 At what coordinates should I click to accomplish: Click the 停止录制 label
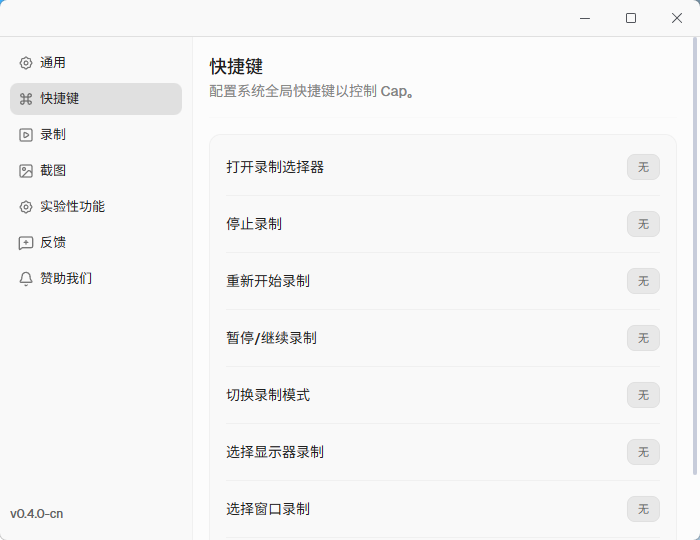pos(254,224)
